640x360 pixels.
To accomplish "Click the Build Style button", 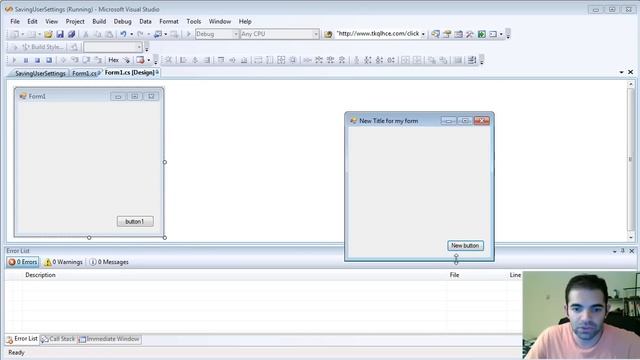I will coord(43,47).
